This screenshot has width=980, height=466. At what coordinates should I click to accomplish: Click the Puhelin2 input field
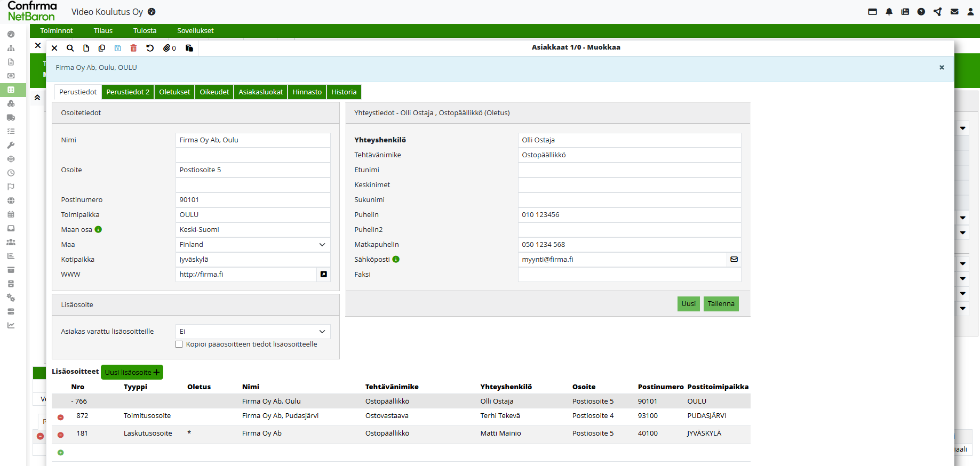tap(629, 229)
